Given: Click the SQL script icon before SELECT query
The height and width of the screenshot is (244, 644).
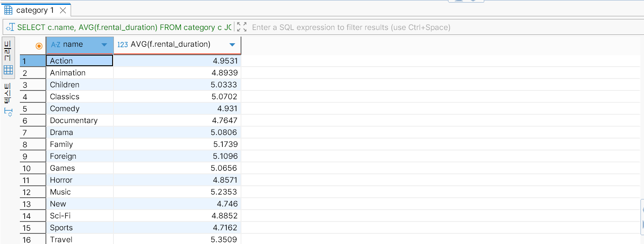Looking at the screenshot, I should 10,27.
